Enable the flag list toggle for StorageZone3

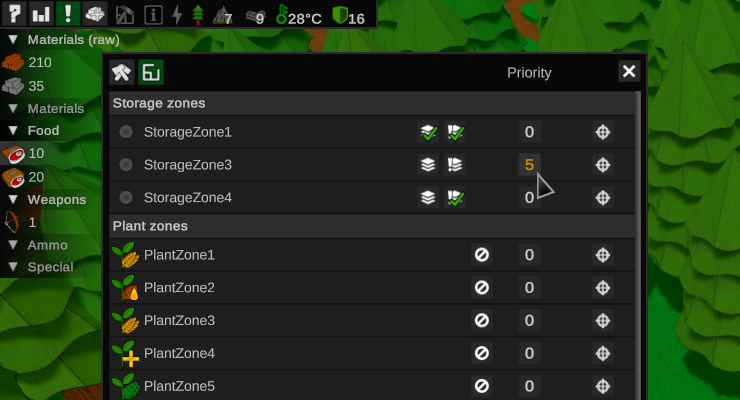tap(456, 165)
